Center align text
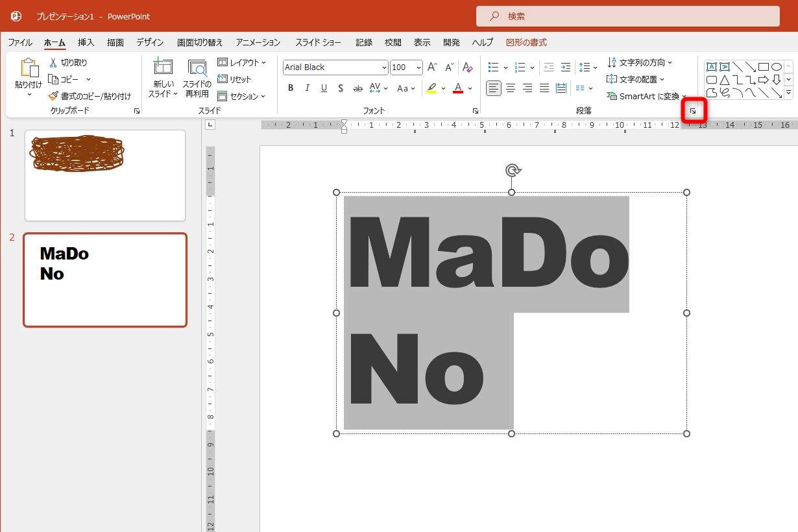 pyautogui.click(x=511, y=88)
